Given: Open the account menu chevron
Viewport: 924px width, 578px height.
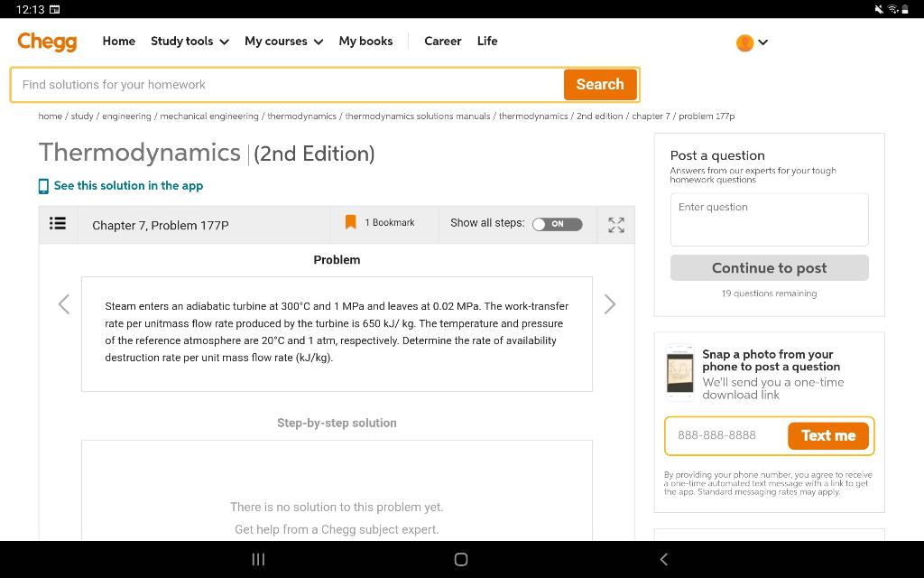Looking at the screenshot, I should tap(763, 42).
